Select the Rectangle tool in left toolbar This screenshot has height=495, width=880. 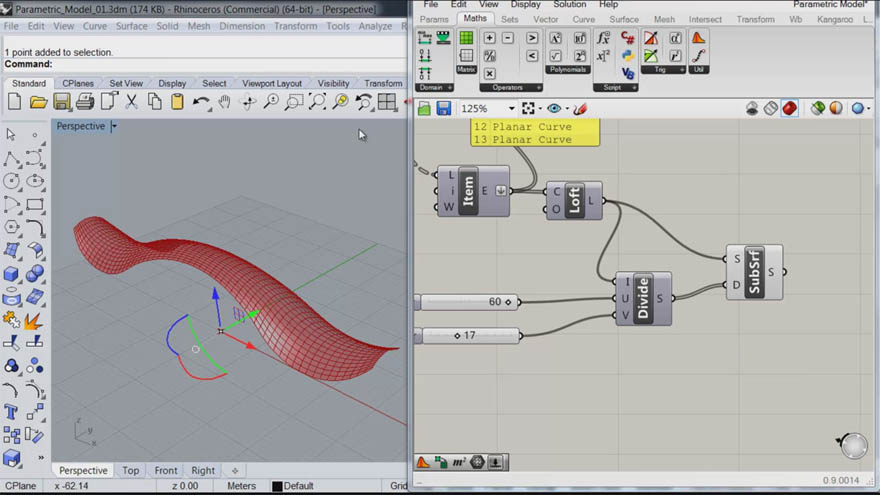pyautogui.click(x=35, y=204)
